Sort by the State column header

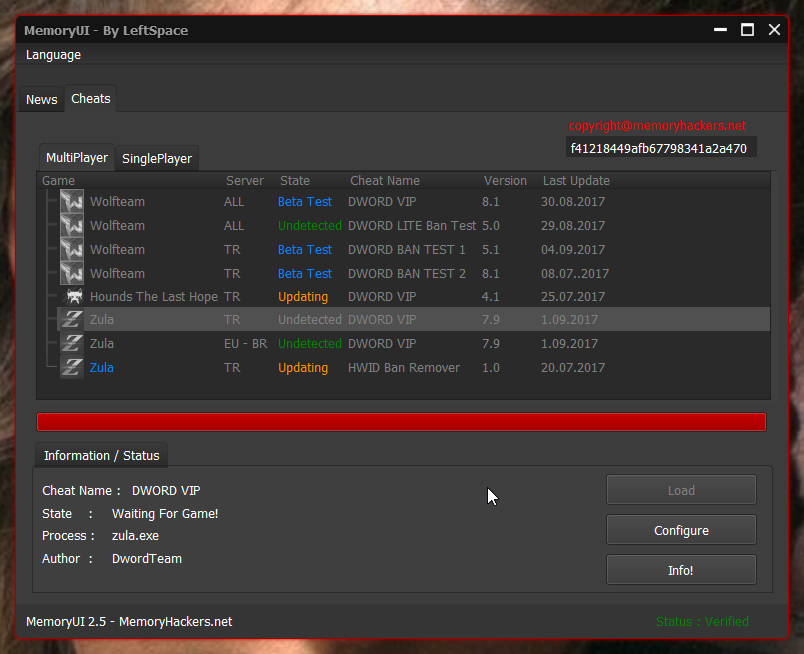295,181
